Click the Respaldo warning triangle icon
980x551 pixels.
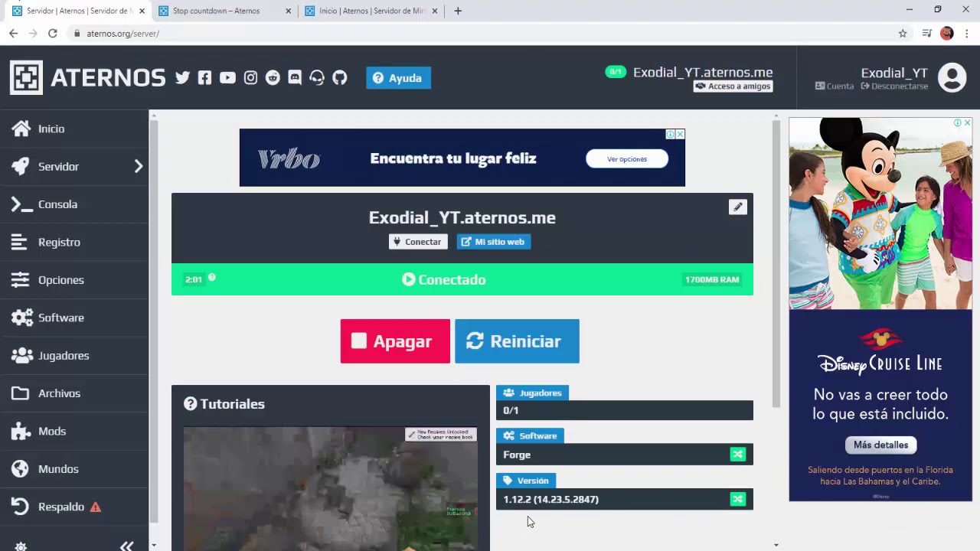tap(96, 507)
